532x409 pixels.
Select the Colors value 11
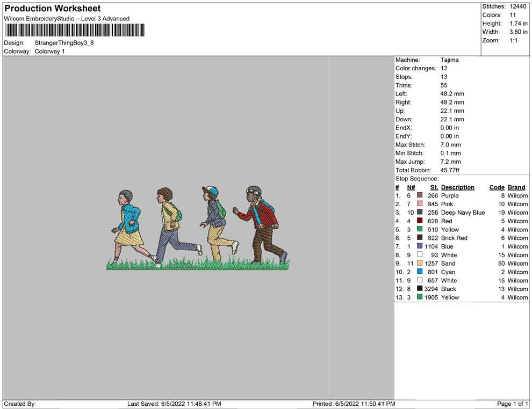pos(513,15)
